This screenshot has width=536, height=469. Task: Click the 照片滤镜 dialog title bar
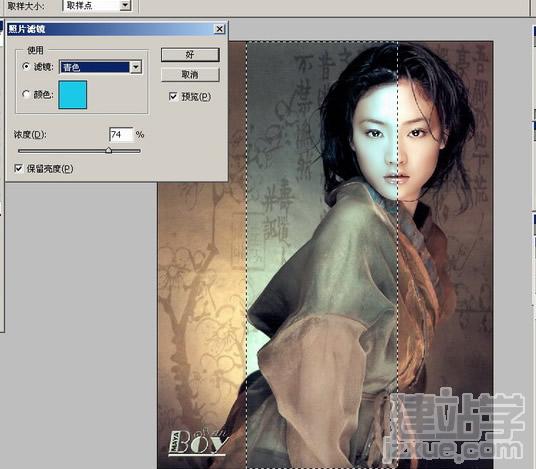(x=116, y=29)
